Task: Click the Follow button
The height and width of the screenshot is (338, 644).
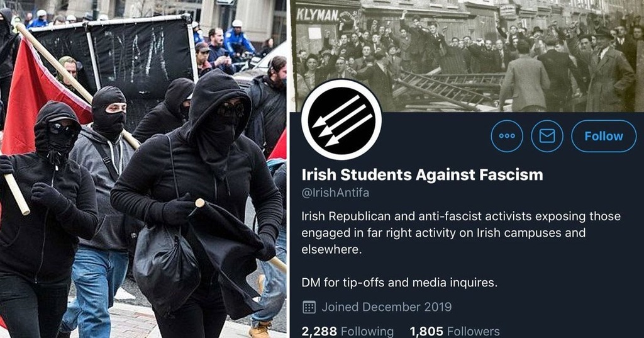Action: pos(604,136)
